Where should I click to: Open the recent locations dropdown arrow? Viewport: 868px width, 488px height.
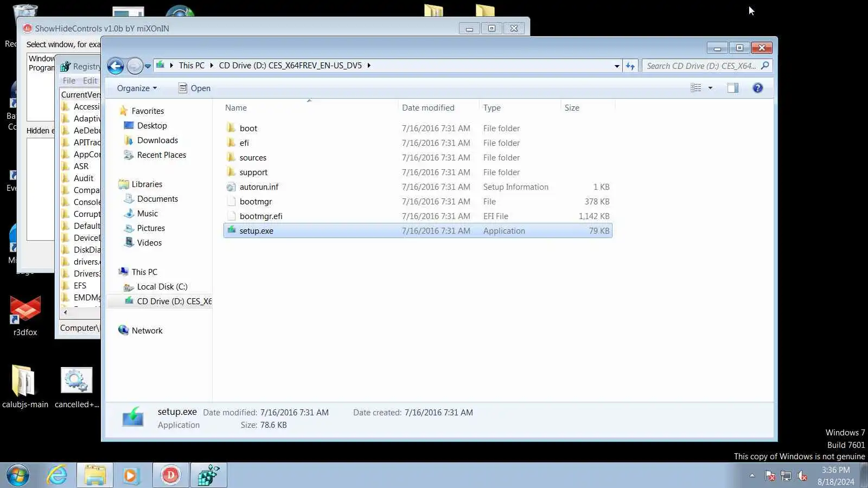pos(148,66)
